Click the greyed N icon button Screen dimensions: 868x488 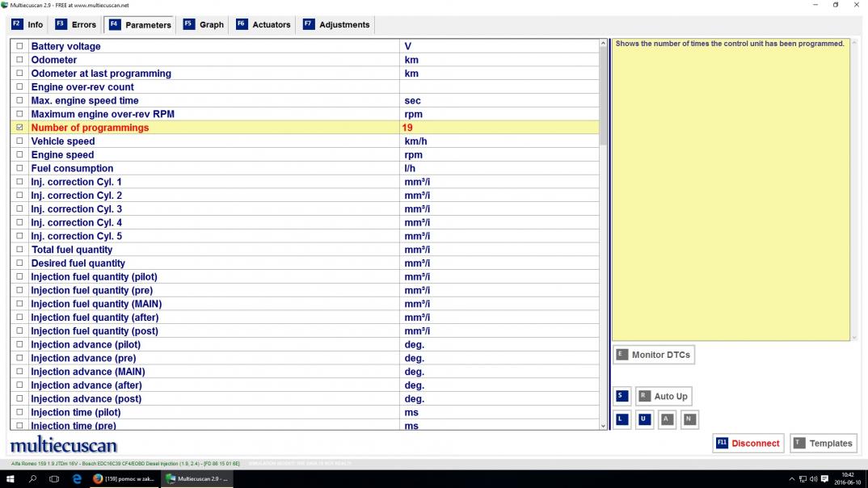[689, 419]
